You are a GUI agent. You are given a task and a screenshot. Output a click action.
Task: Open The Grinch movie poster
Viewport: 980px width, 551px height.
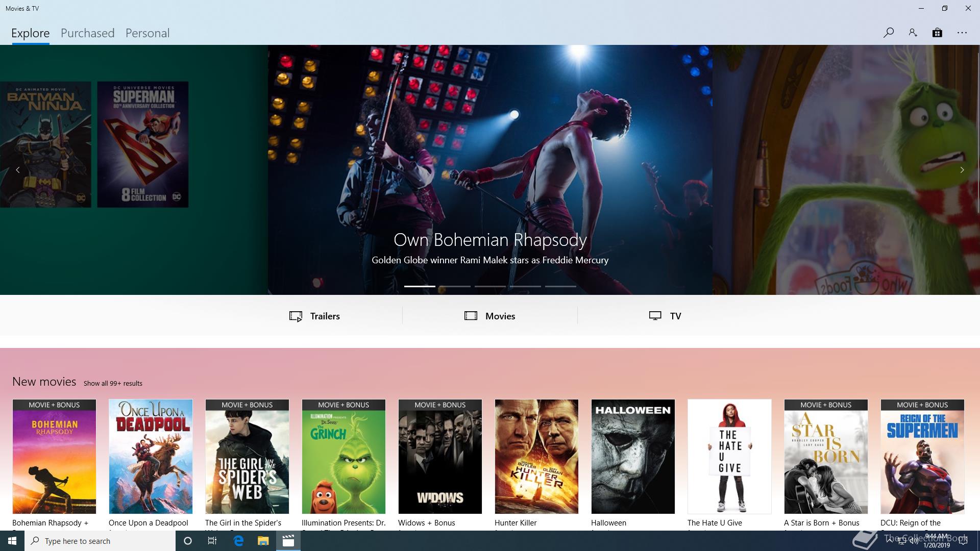pos(344,457)
